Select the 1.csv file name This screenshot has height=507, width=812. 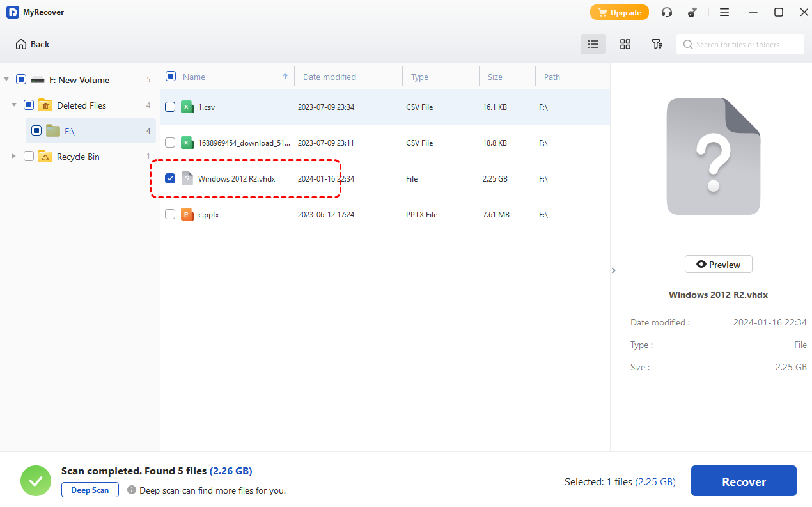(x=207, y=107)
